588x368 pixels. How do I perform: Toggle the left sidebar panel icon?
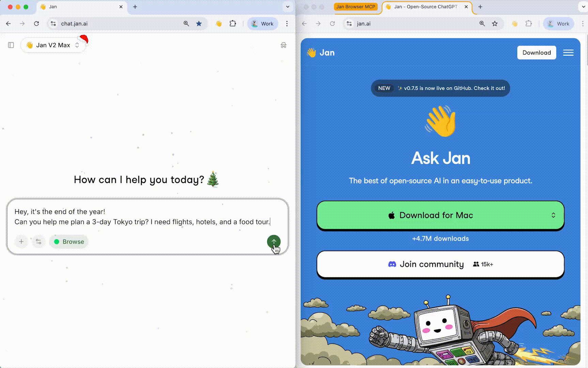11,45
